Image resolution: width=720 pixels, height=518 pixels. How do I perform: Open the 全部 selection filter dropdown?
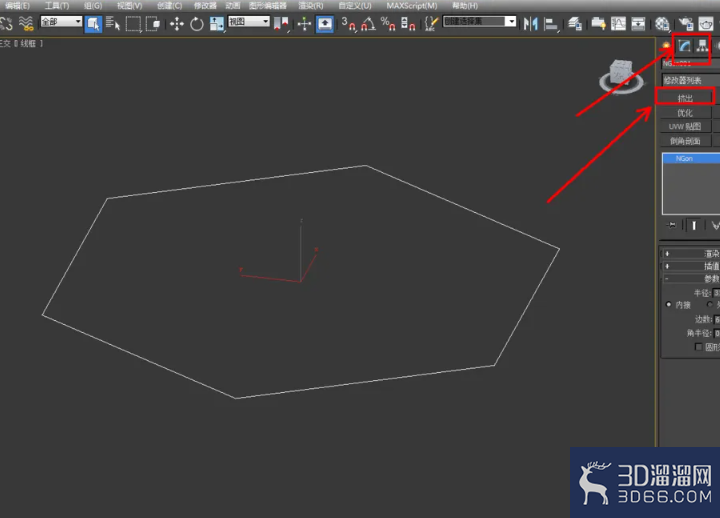[x=61, y=22]
